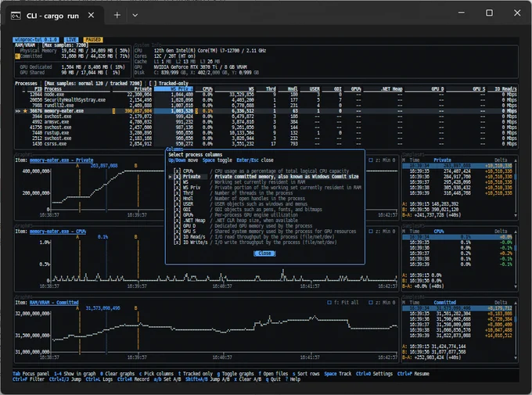Click Close button in Columns dialog

(x=264, y=253)
